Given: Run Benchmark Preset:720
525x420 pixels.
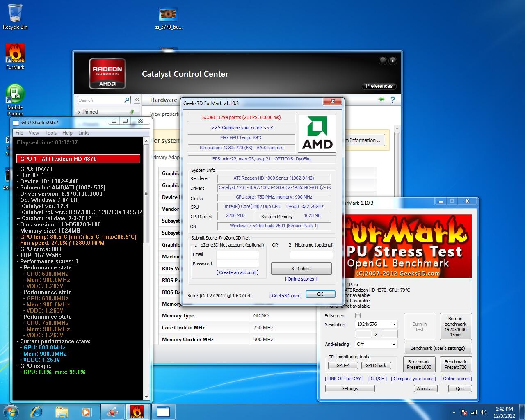Looking at the screenshot, I should [x=455, y=364].
